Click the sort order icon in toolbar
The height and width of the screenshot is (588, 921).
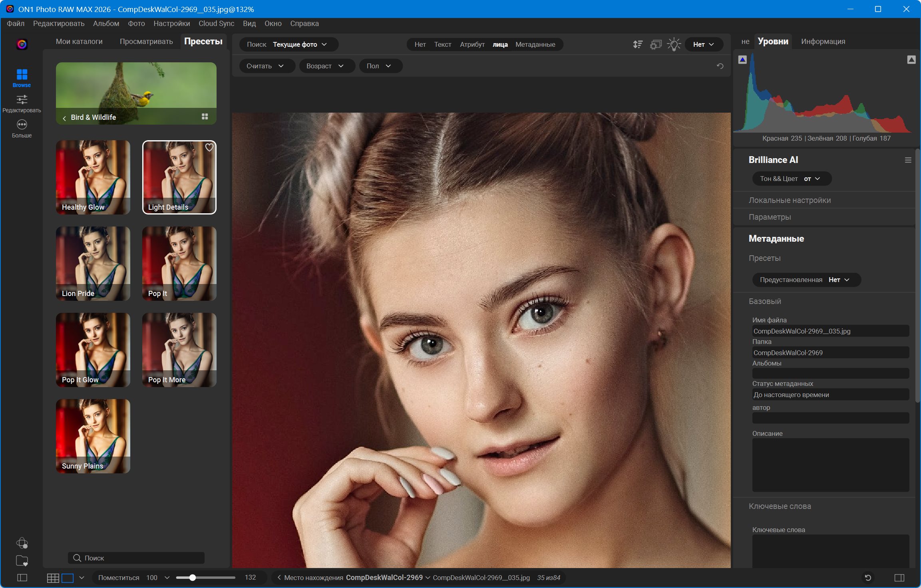tap(638, 44)
